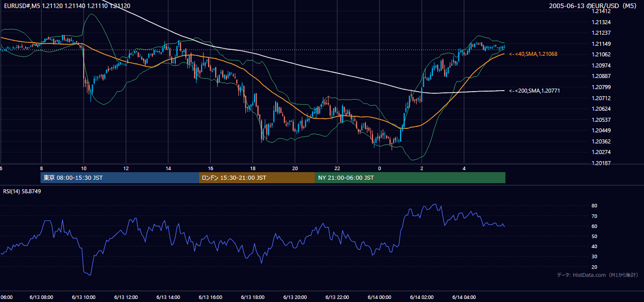This screenshot has width=644, height=302.
Task: Click the 1.21237 price axis label
Action: tap(601, 33)
